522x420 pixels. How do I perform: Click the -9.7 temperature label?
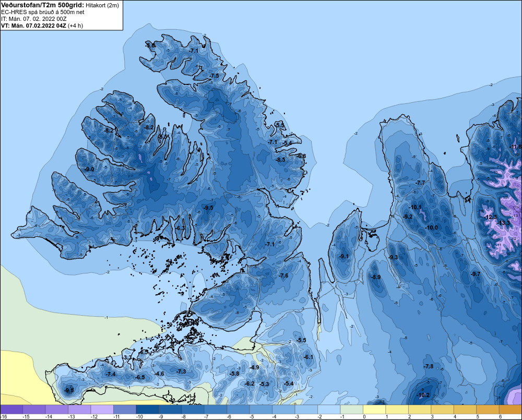tap(476, 274)
